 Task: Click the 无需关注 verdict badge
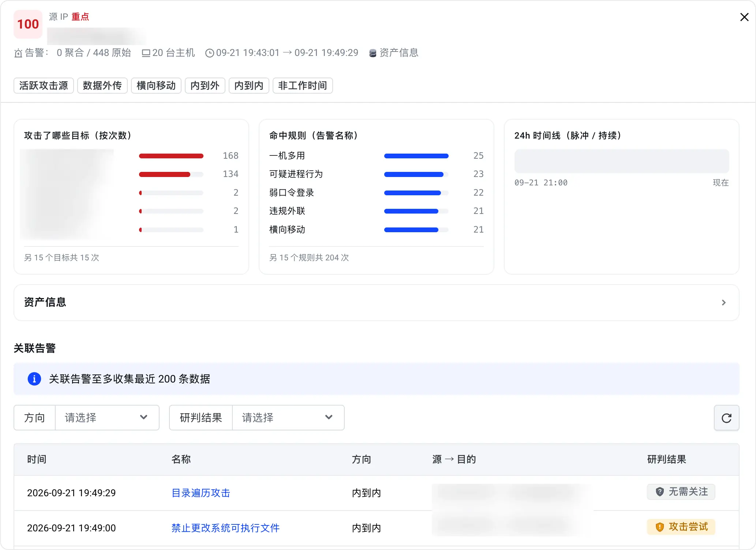[x=681, y=492]
